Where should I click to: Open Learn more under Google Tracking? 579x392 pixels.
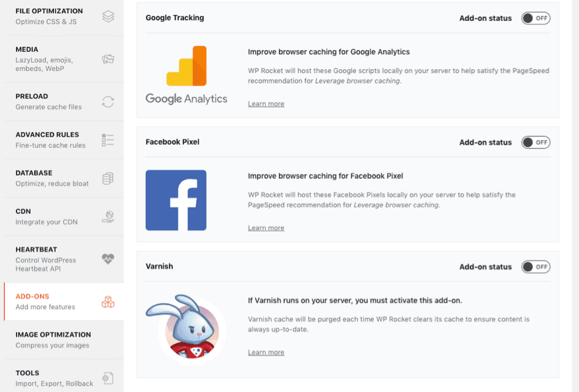click(266, 103)
